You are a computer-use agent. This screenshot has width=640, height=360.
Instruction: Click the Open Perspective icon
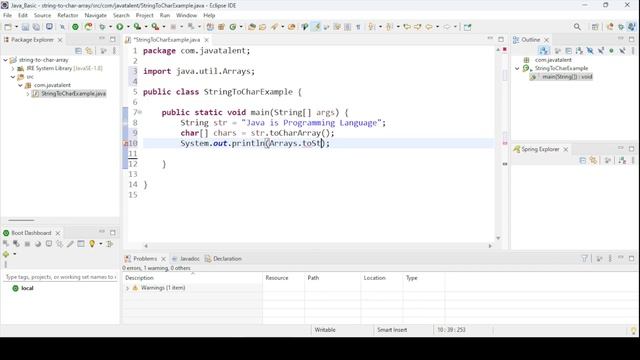(595, 27)
